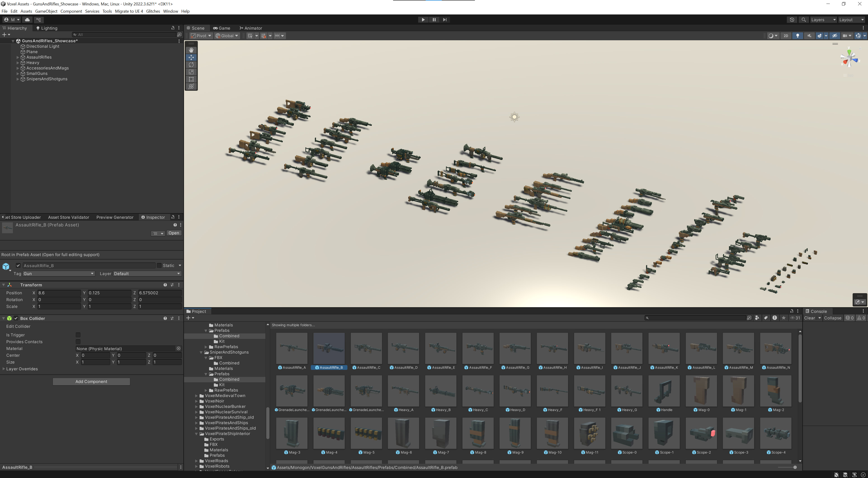Open the Pivot dropdown
This screenshot has width=868, height=478.
click(x=201, y=36)
